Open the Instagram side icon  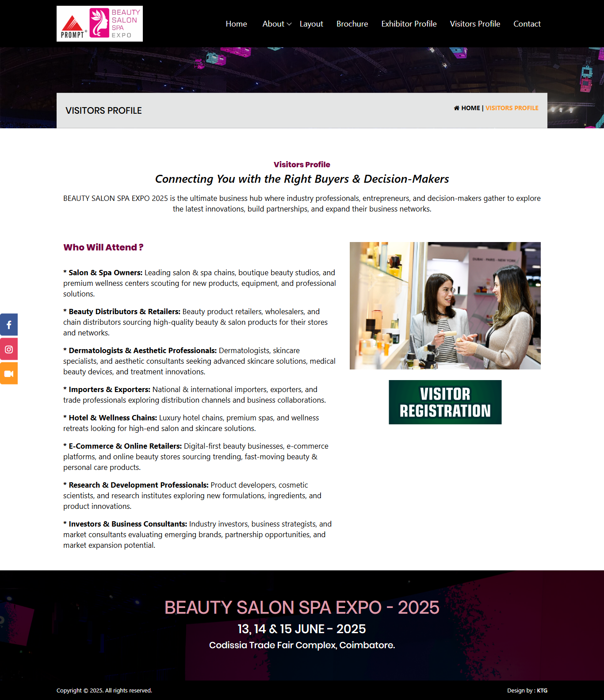tap(9, 349)
